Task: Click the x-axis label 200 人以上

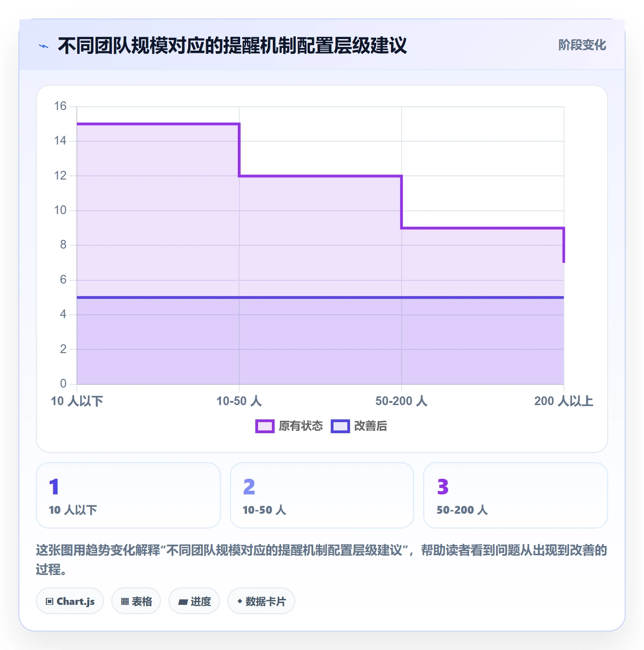Action: click(564, 401)
